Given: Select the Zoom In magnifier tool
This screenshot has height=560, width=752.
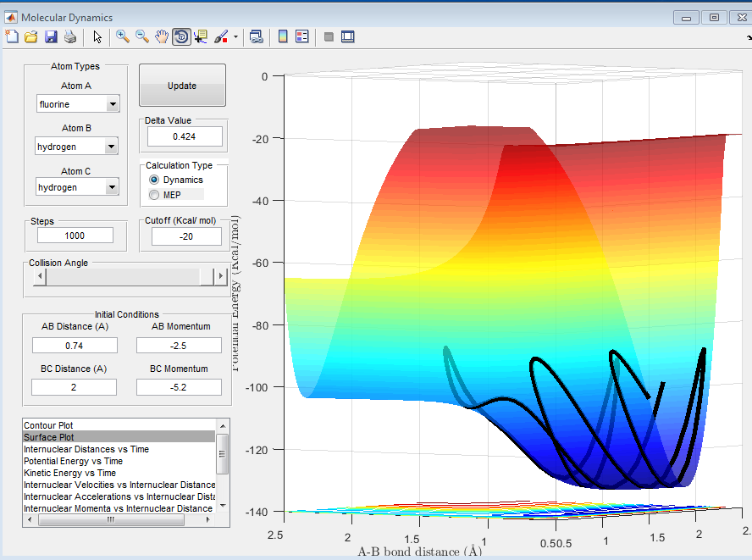Looking at the screenshot, I should [123, 36].
